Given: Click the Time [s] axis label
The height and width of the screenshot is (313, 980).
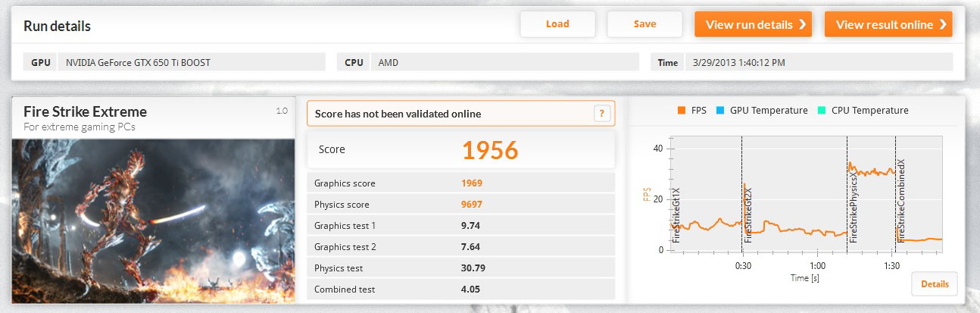Looking at the screenshot, I should (807, 278).
